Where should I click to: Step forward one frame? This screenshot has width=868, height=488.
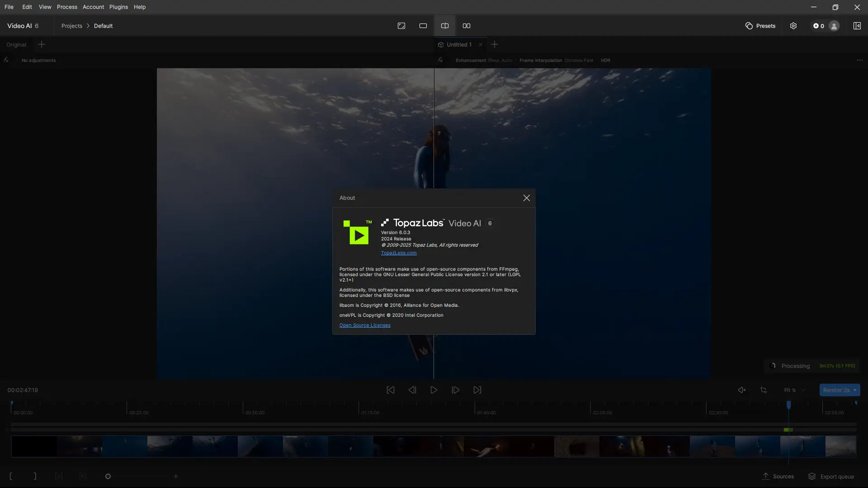pyautogui.click(x=456, y=390)
